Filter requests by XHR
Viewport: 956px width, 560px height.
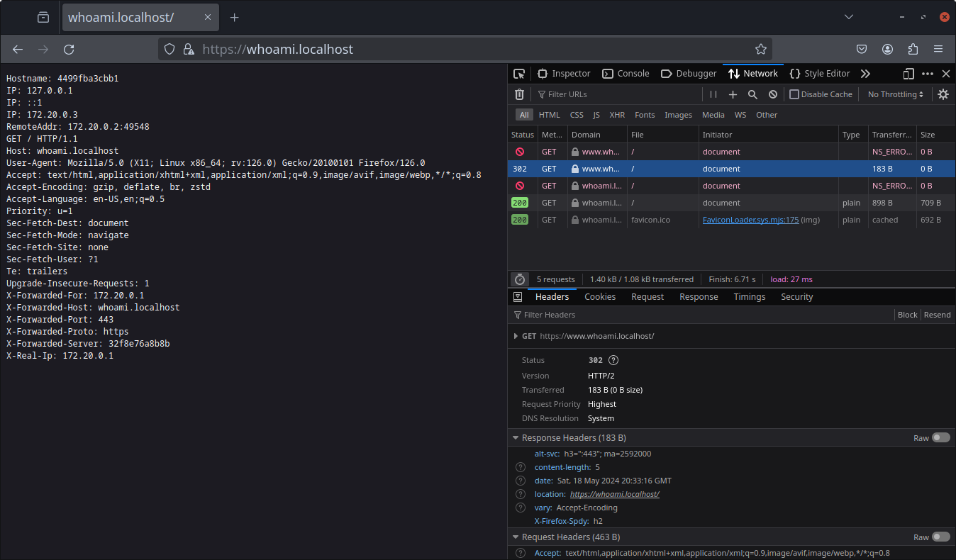point(617,115)
